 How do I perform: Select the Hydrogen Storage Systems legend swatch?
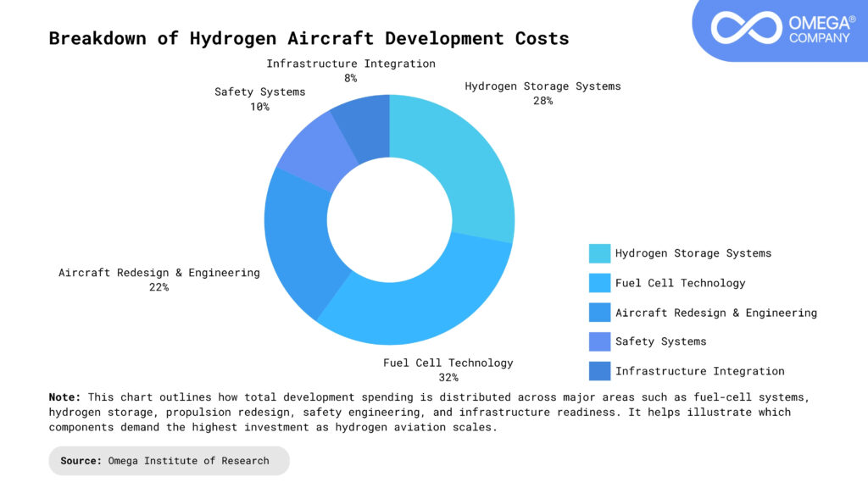(x=598, y=253)
